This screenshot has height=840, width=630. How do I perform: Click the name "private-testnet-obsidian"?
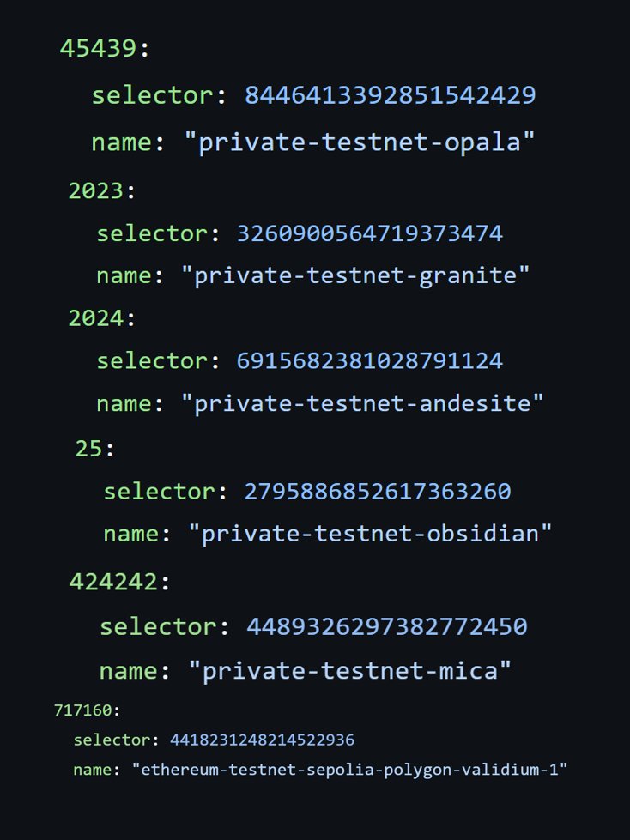click(x=370, y=534)
